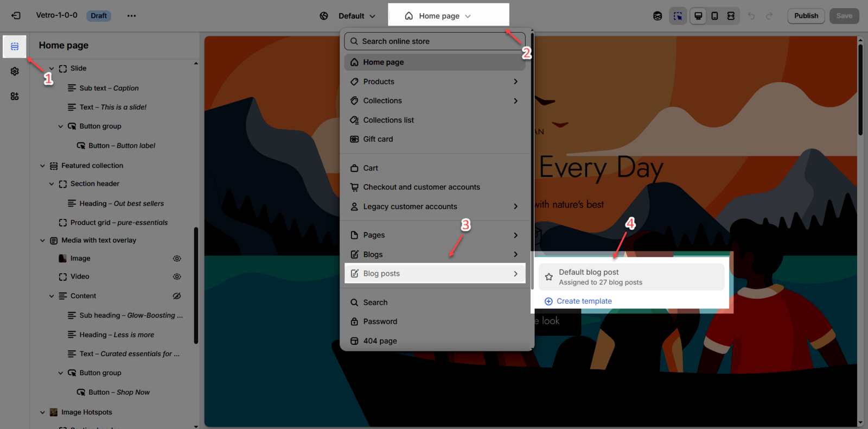Choose the Cart menu entry

coord(371,168)
